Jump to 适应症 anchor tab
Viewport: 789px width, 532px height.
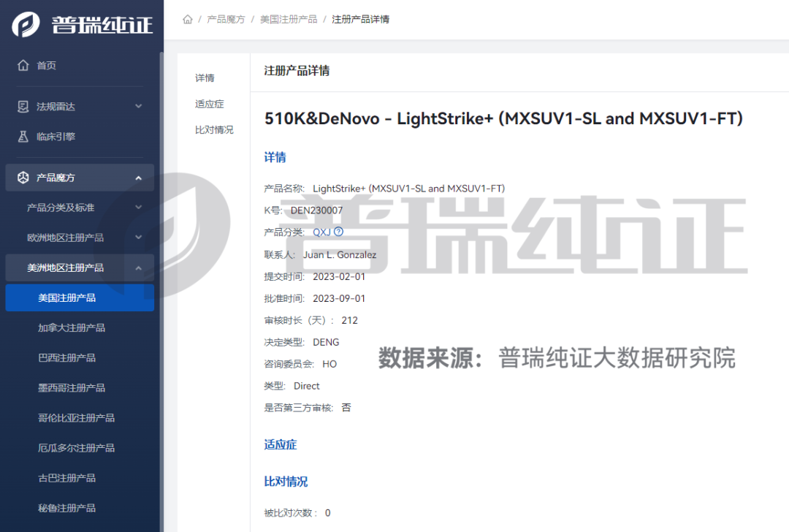coord(210,104)
